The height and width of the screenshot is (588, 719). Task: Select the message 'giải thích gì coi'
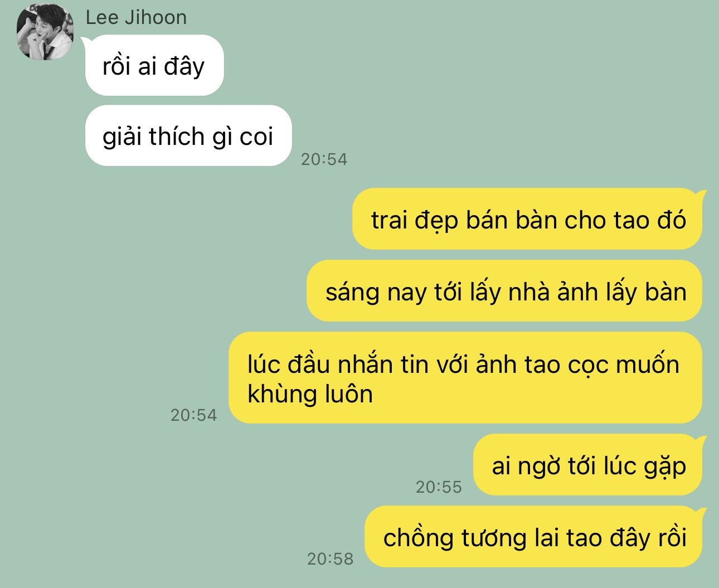(188, 135)
